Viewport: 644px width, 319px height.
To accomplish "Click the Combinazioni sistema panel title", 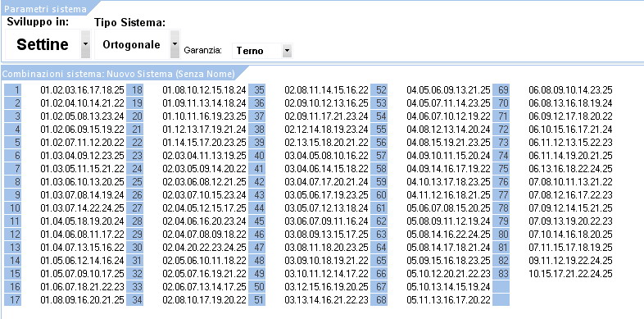I will pos(119,74).
